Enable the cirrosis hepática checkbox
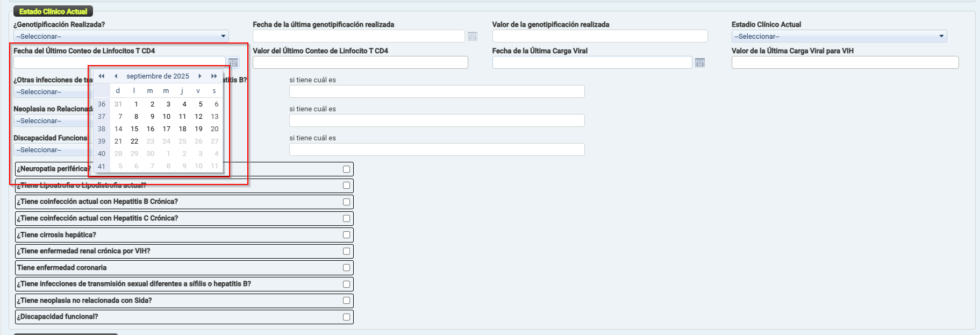 pyautogui.click(x=346, y=235)
